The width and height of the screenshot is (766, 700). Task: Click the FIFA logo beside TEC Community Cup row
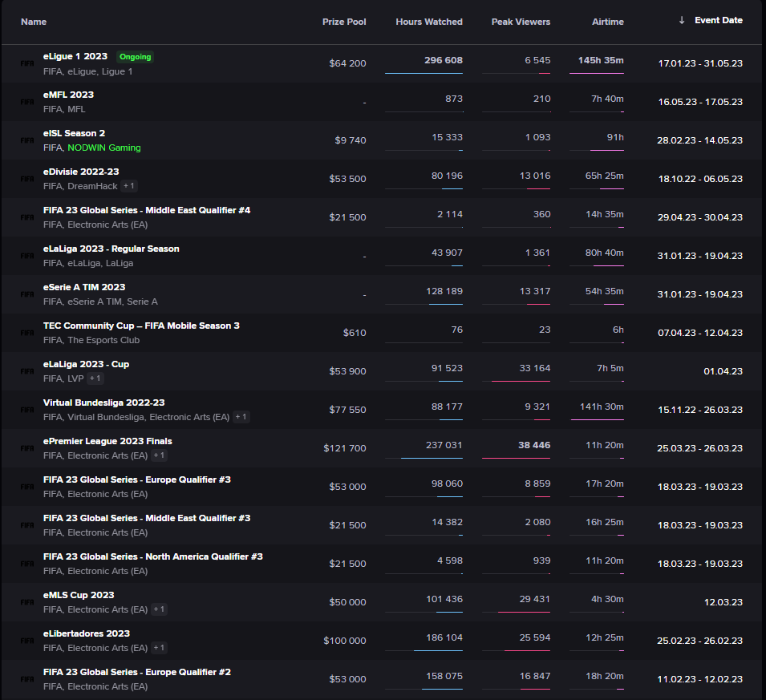[27, 333]
